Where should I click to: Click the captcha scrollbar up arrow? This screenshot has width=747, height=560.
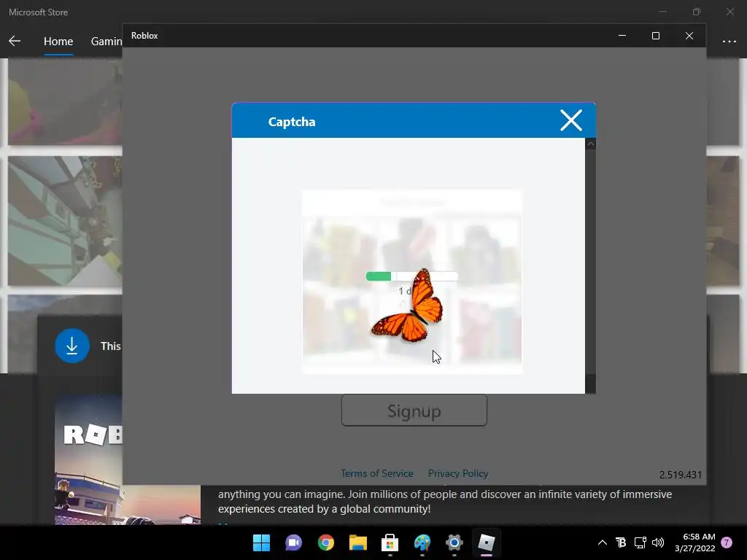(590, 144)
